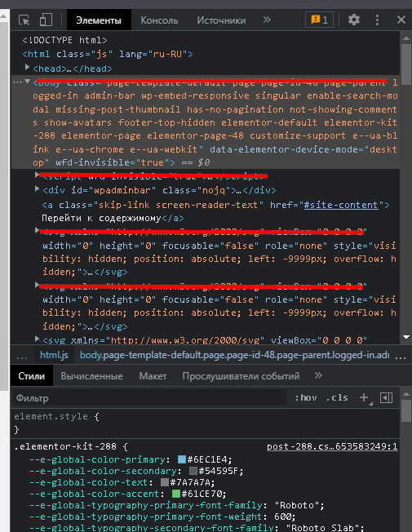Expand the head element node

27,68
